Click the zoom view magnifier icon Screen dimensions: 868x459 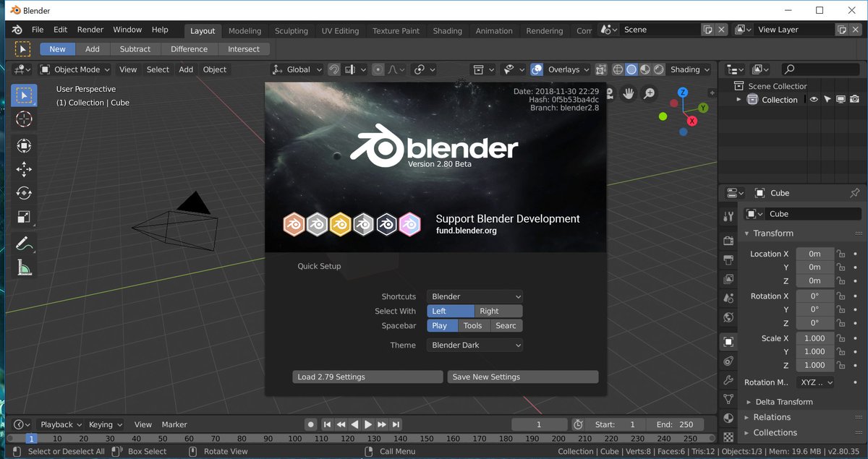[x=649, y=93]
